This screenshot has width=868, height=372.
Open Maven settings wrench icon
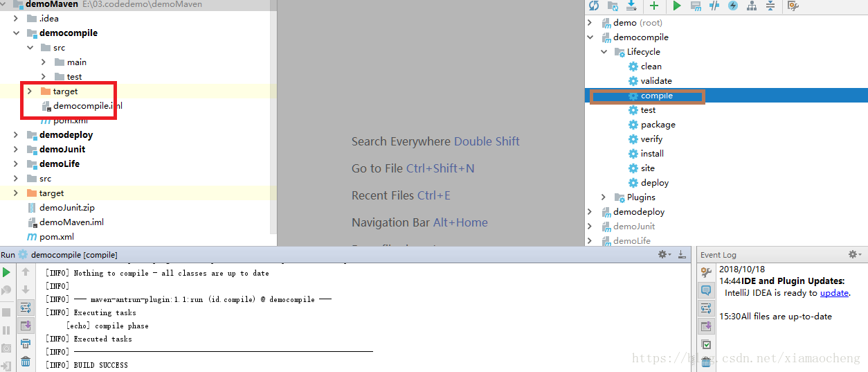click(x=793, y=6)
